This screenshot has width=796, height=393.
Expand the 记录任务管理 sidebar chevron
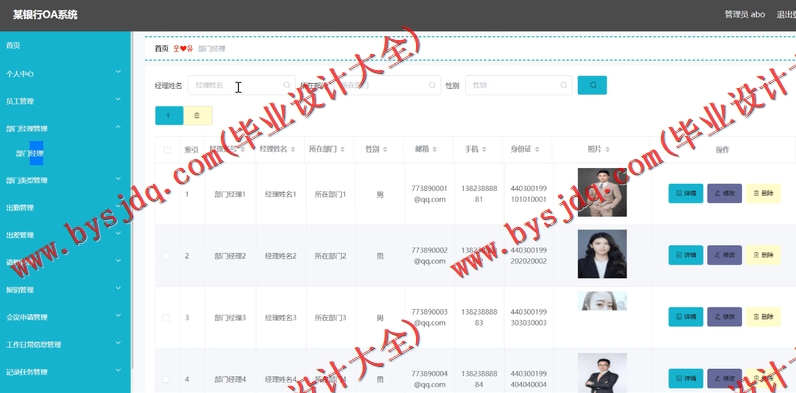click(x=118, y=370)
